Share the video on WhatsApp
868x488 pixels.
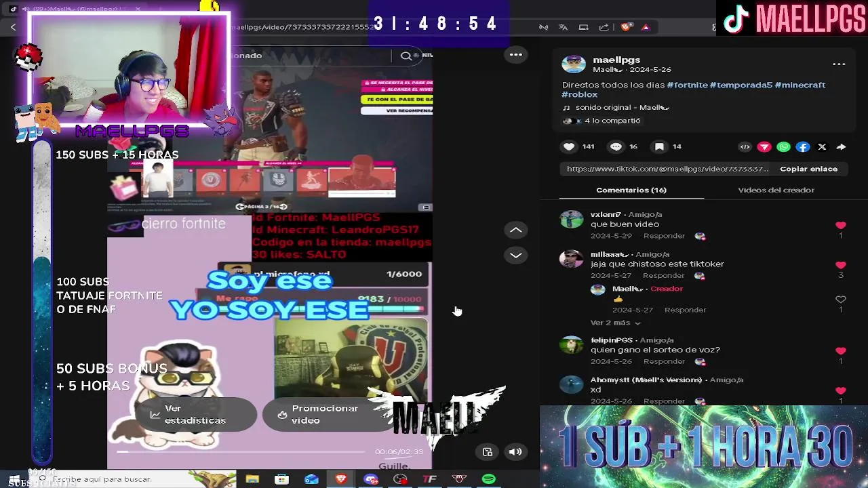click(783, 147)
